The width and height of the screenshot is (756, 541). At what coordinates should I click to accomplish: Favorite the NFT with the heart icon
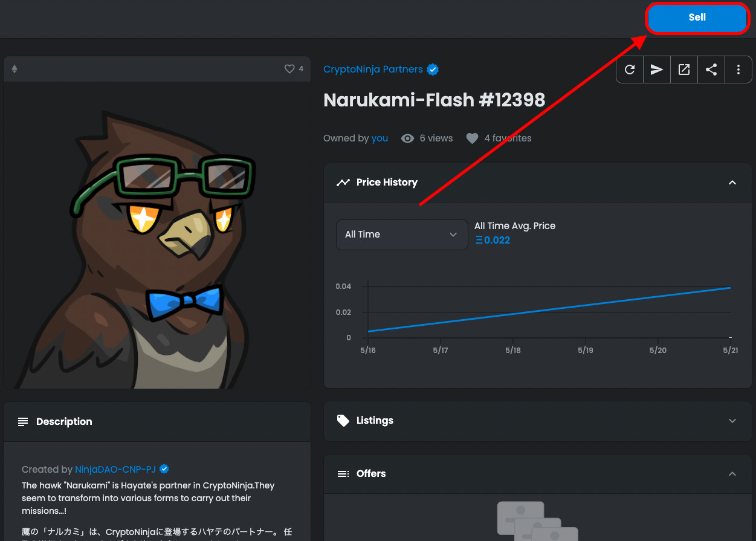click(x=289, y=69)
